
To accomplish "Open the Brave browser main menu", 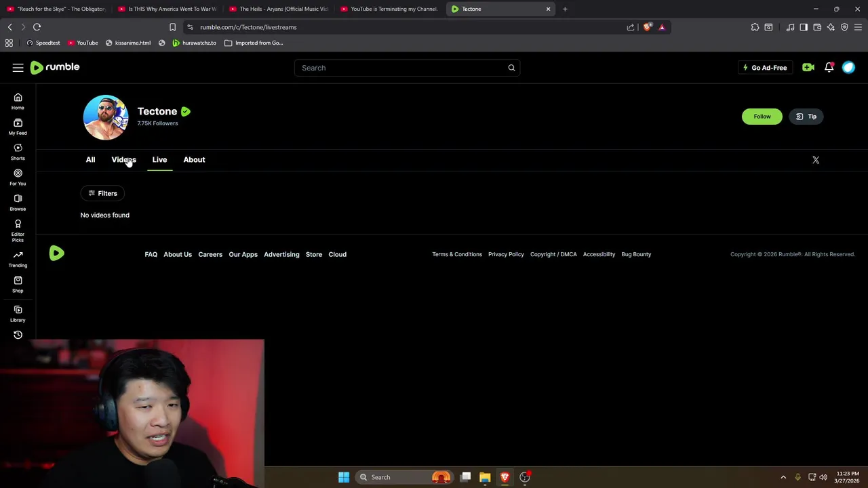I will (x=858, y=27).
